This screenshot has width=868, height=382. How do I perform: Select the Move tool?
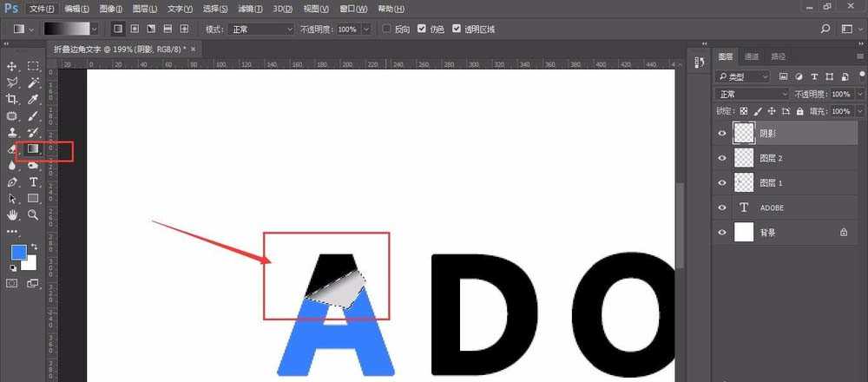click(11, 67)
